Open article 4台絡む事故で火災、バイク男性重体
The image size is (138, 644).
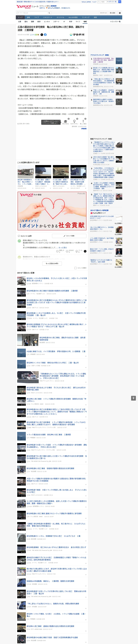point(56,351)
